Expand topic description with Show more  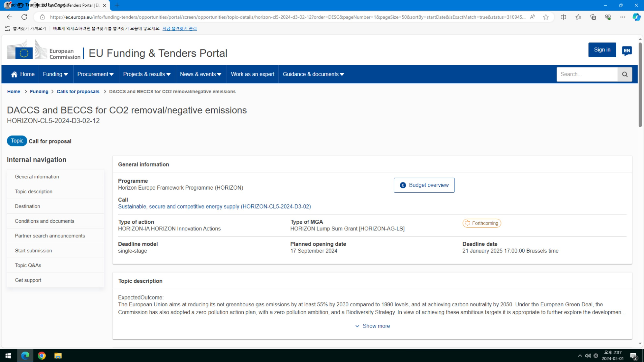click(372, 326)
